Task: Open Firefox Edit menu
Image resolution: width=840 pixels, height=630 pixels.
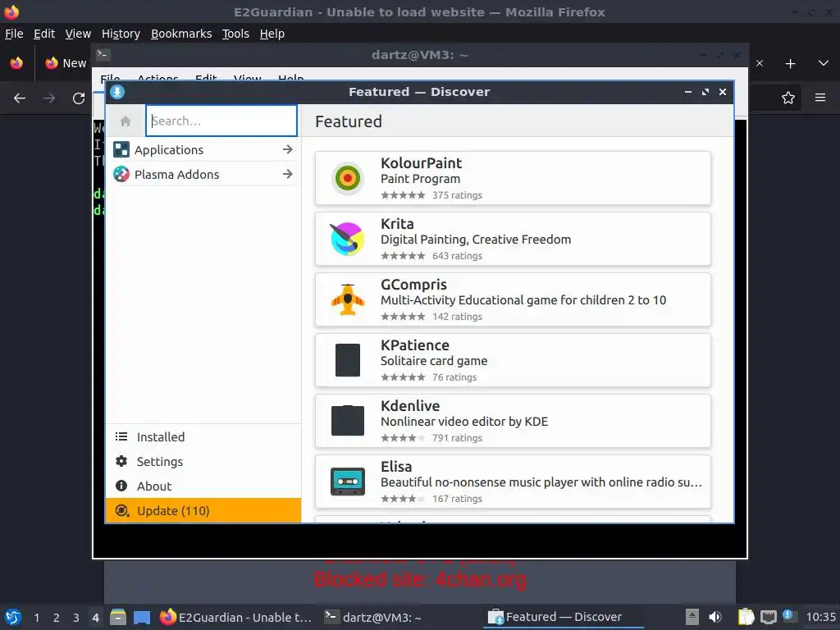Action: point(44,34)
